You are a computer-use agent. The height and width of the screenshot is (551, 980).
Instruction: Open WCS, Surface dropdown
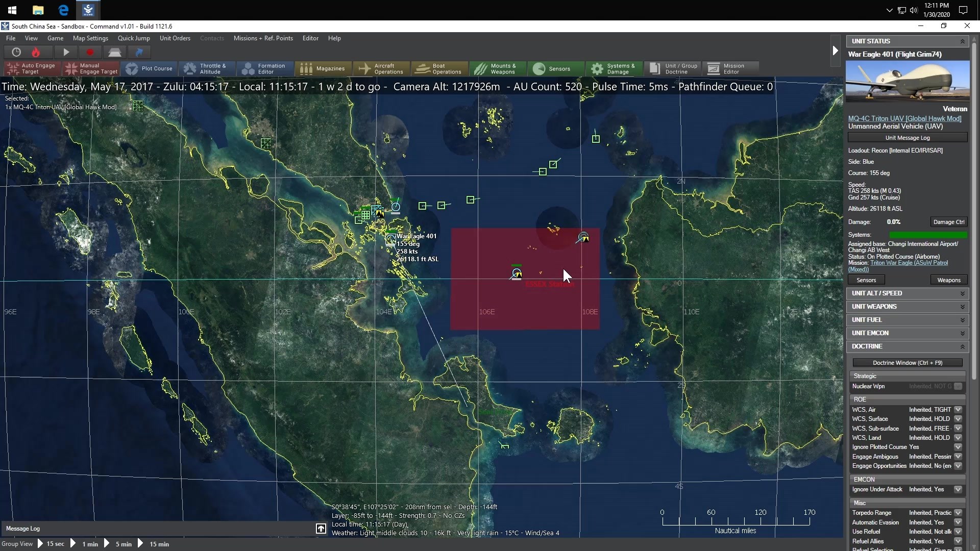958,419
